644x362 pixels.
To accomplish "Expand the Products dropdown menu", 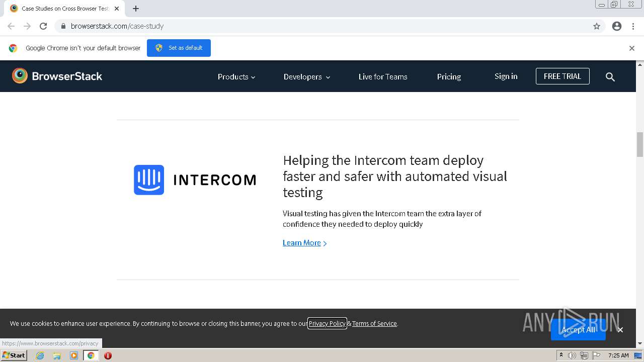I will (236, 77).
